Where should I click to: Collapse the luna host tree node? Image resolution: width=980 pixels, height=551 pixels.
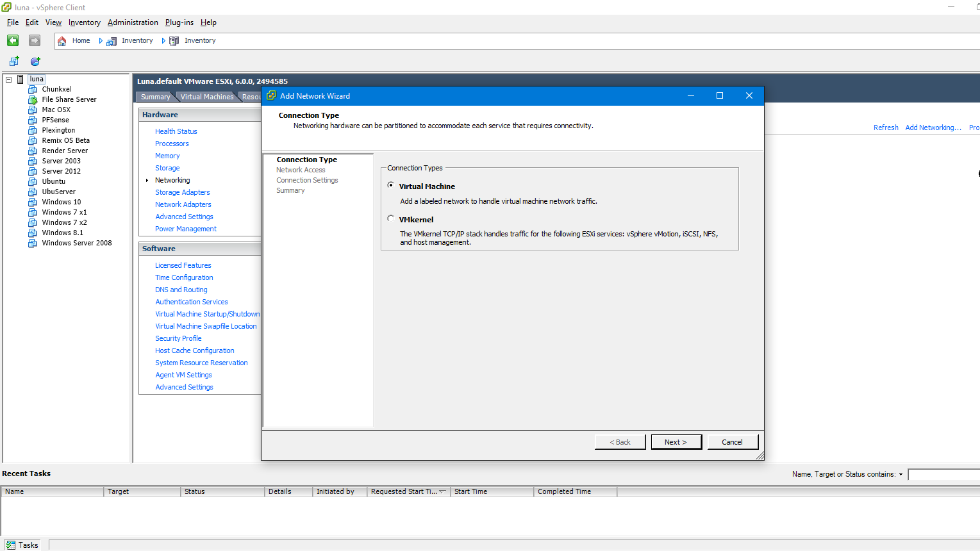[x=9, y=79]
